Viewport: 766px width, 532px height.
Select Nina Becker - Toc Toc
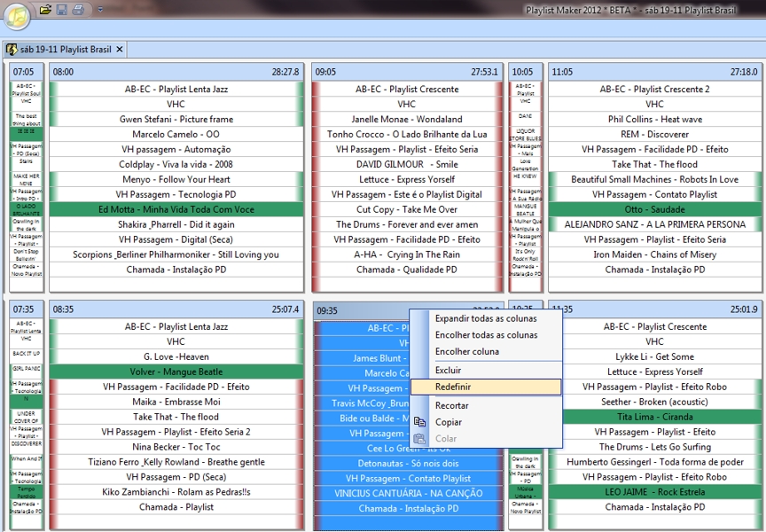(176, 448)
